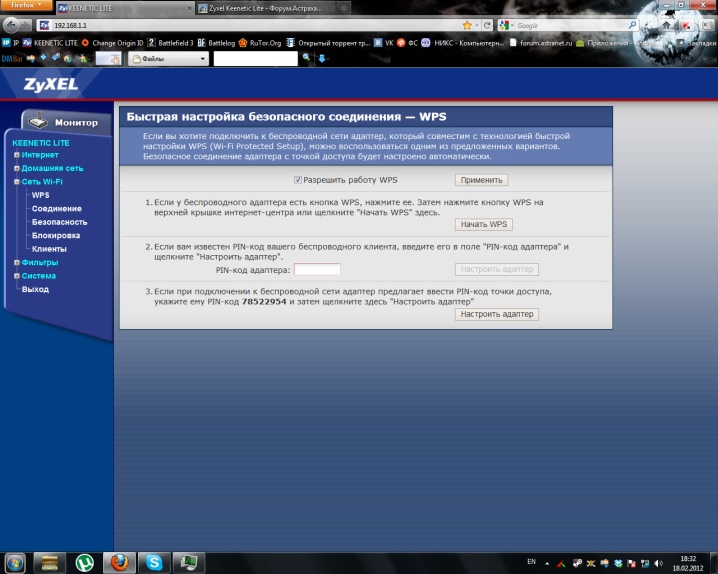
Task: Click the browser forward arrow button
Action: 26,25
